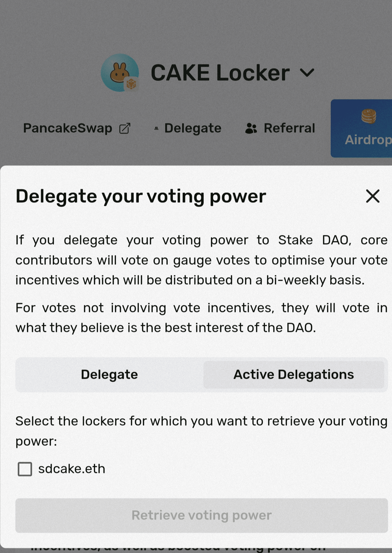392x553 pixels.
Task: Open the PancakeSwap external link
Action: point(68,128)
